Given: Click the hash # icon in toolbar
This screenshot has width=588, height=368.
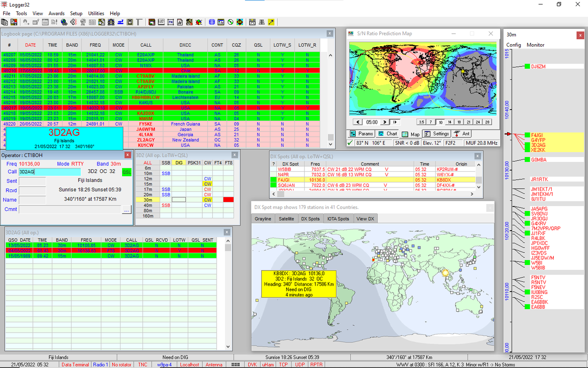Looking at the screenshot, I should (x=180, y=22).
